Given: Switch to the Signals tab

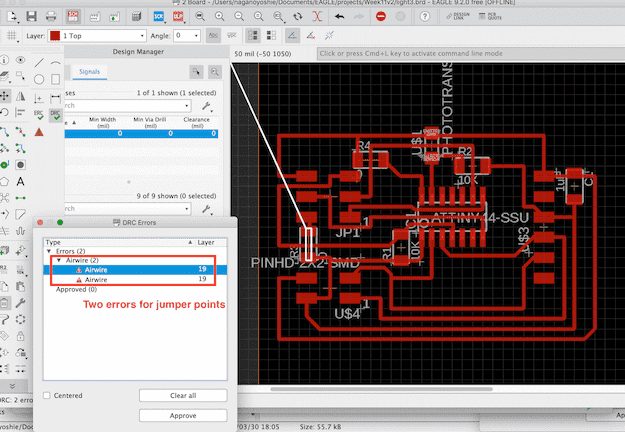Looking at the screenshot, I should click(91, 72).
